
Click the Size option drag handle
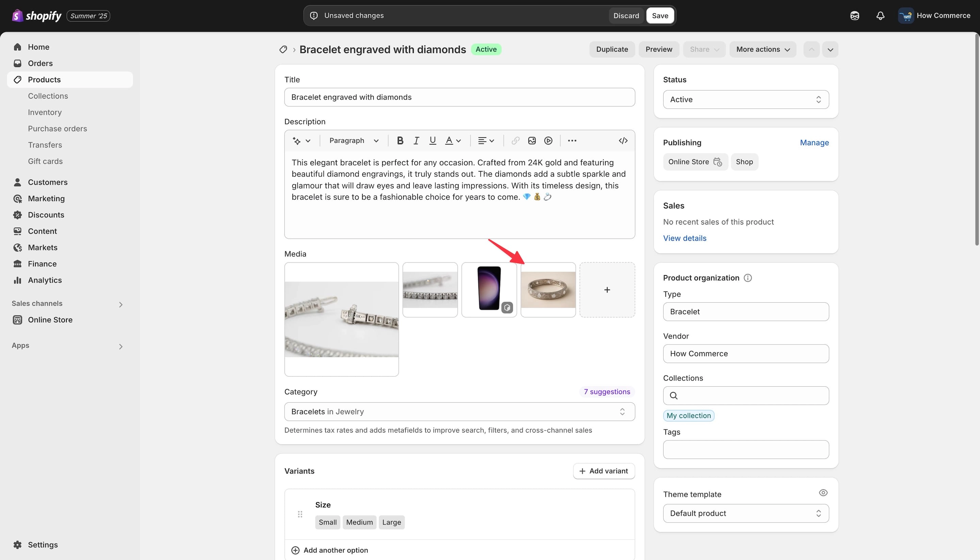tap(300, 514)
